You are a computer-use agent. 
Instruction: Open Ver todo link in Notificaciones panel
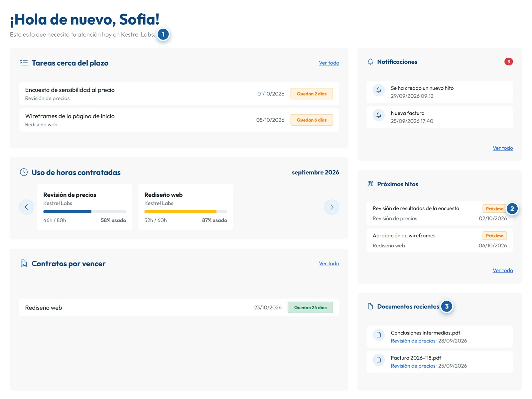pos(503,148)
